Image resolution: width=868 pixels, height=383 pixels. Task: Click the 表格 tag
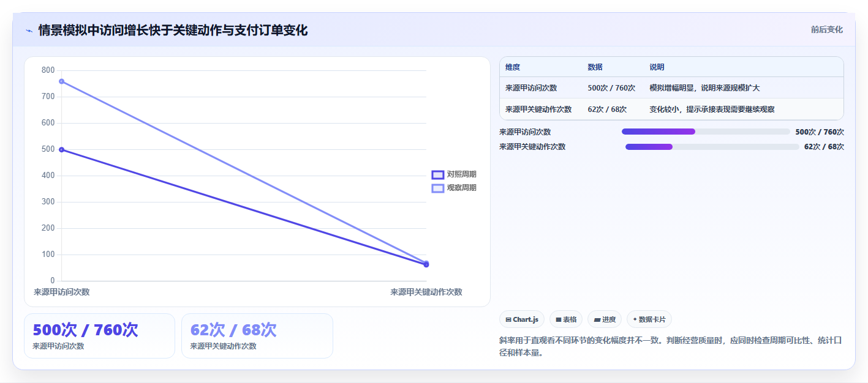click(x=566, y=319)
